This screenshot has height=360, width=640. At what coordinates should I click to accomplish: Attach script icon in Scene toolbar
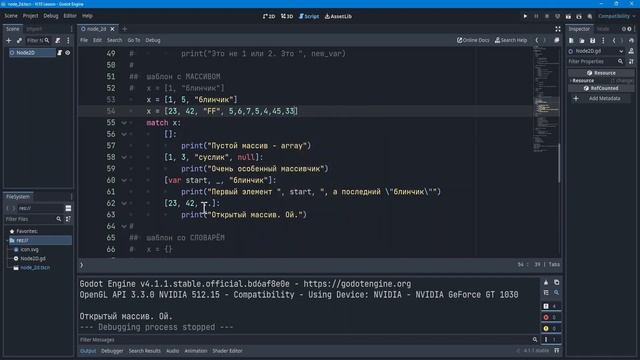[58, 40]
